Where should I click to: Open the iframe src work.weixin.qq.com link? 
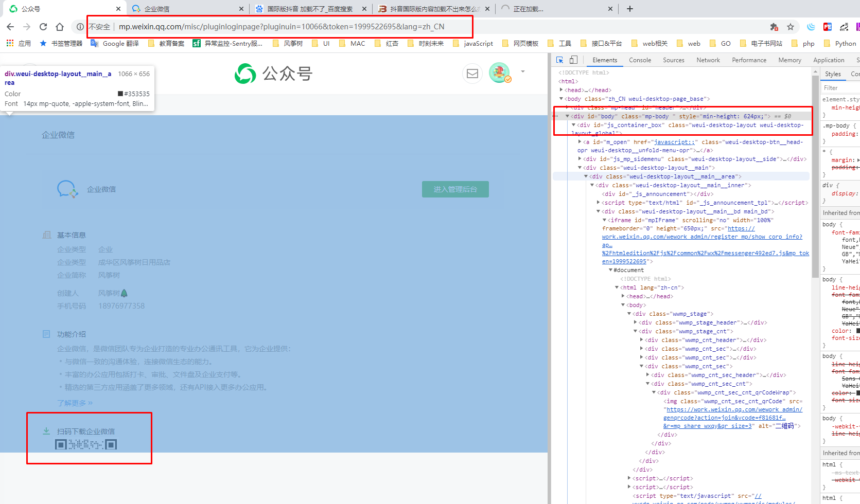click(705, 245)
